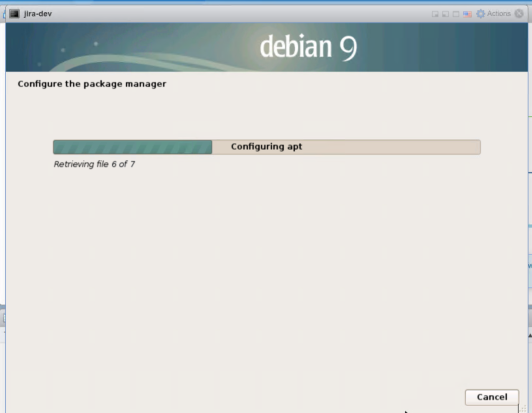Image resolution: width=532 pixels, height=413 pixels.
Task: Click the gear icon next to Actions
Action: tap(481, 14)
